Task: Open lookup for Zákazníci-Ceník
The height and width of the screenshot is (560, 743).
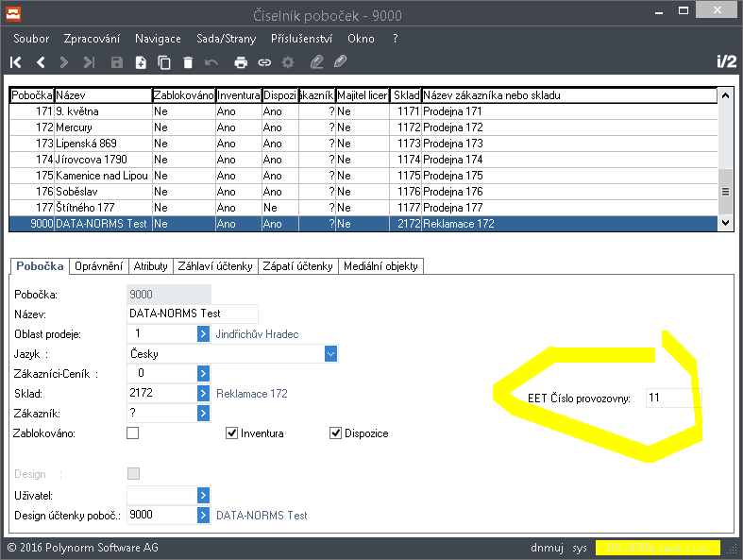Action: [x=203, y=374]
